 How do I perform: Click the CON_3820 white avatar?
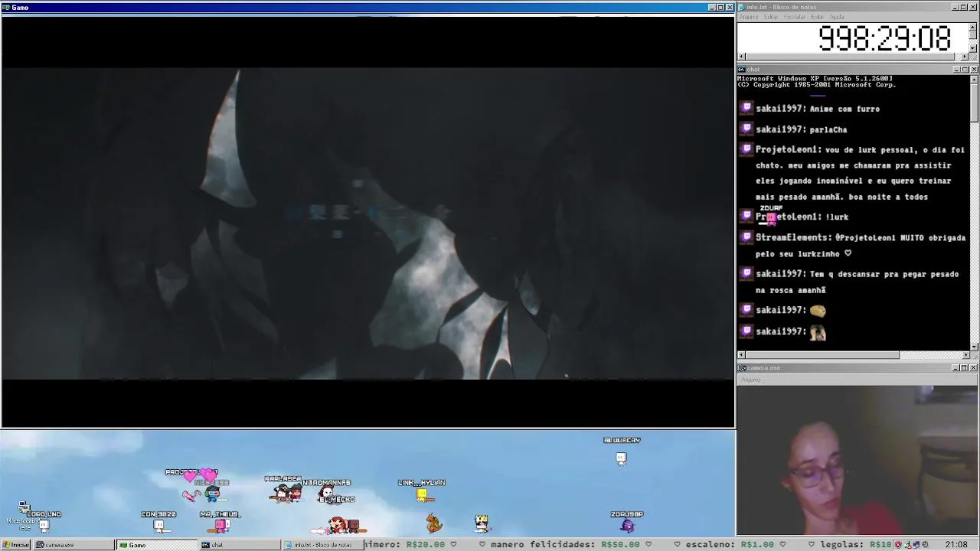click(x=158, y=525)
